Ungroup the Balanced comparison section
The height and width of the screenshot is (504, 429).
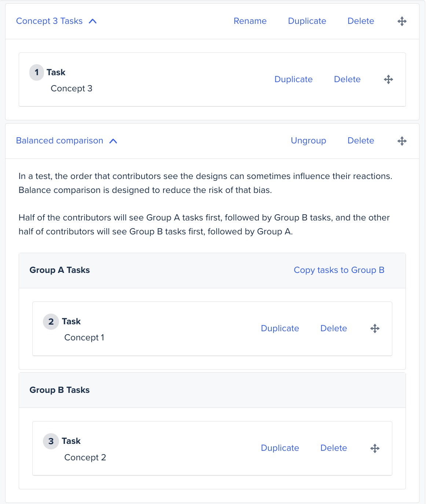pyautogui.click(x=308, y=141)
